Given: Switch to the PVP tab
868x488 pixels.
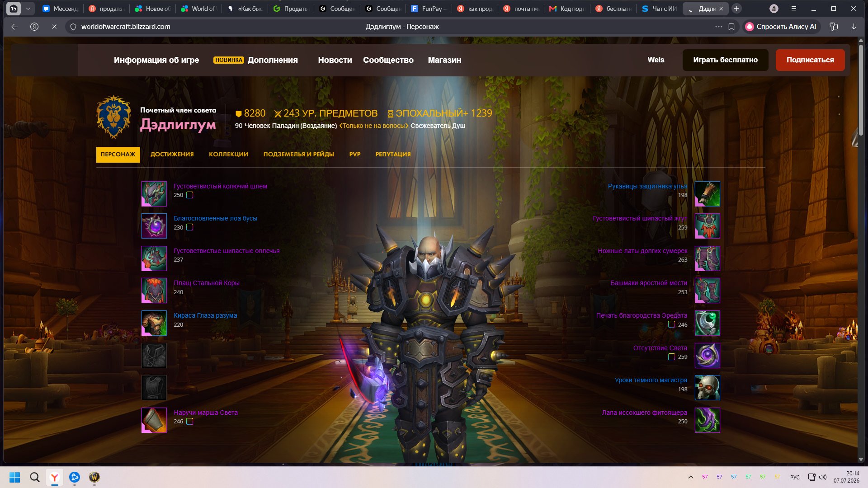Looking at the screenshot, I should [355, 155].
